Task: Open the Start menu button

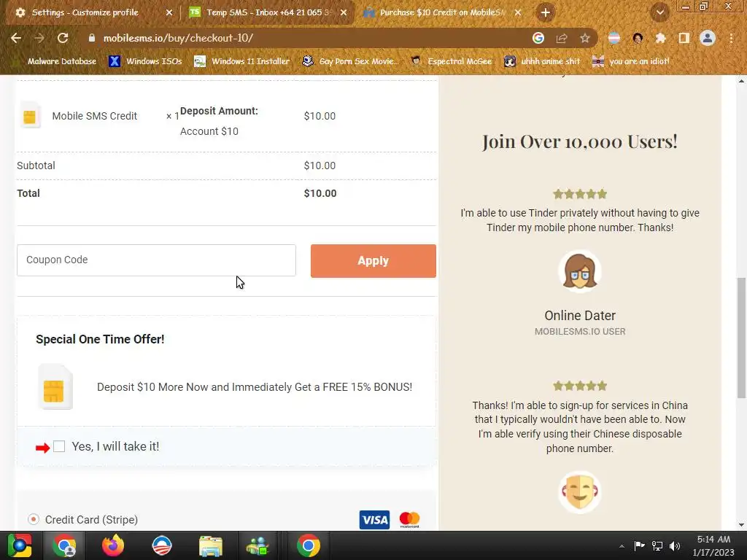Action: (20, 545)
